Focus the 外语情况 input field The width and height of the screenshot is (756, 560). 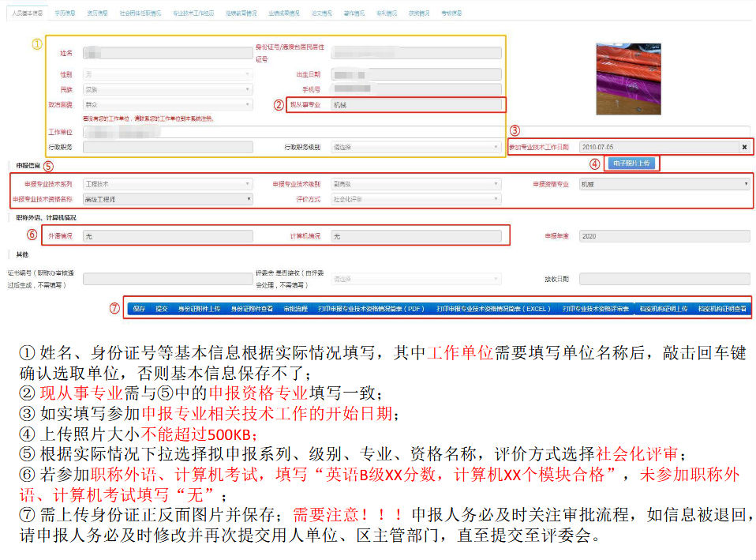(168, 236)
